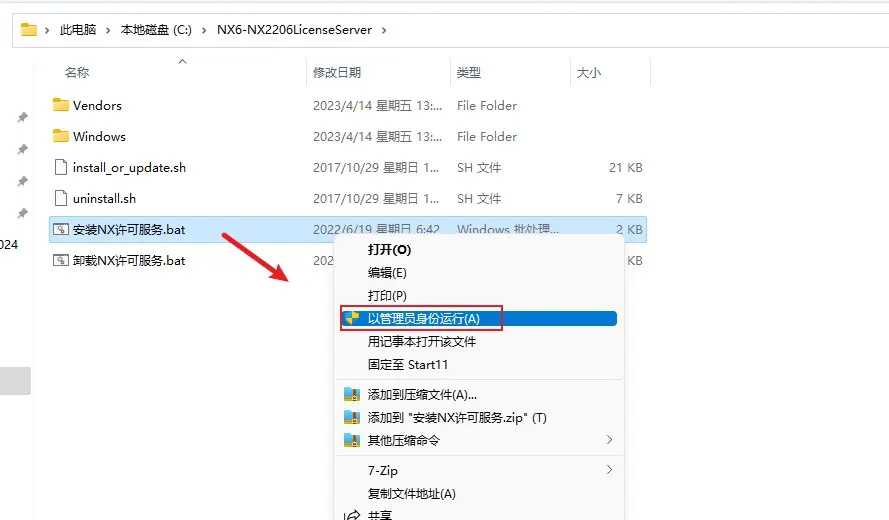Viewport: 889px width, 520px height.
Task: Click the archive icon beside 添加到 "安装NX许可服务.zip"
Action: pyautogui.click(x=352, y=418)
